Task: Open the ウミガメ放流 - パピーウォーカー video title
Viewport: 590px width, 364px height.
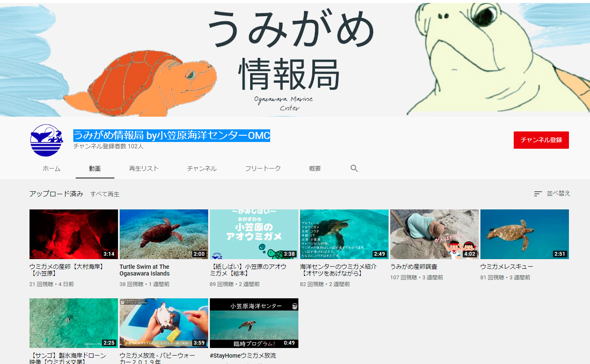Action: (158, 359)
